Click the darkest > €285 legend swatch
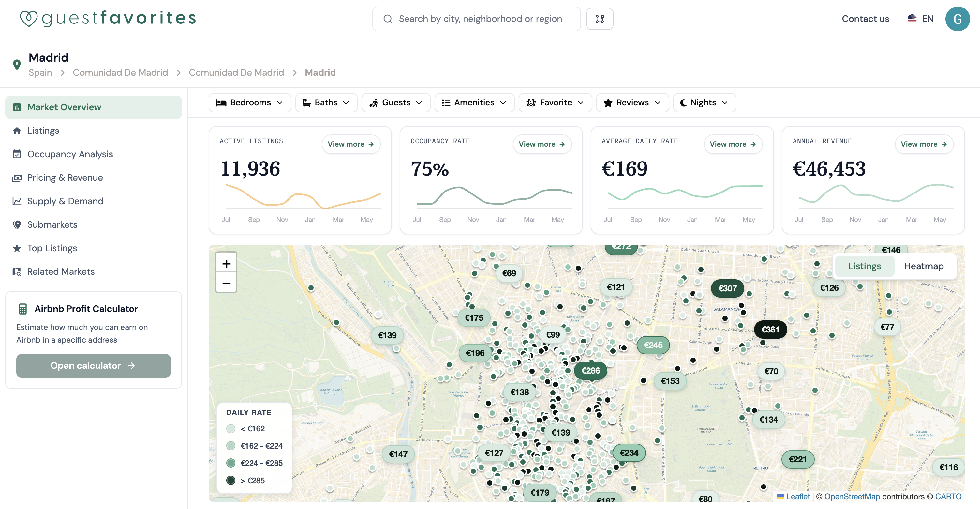This screenshot has height=509, width=980. point(230,480)
